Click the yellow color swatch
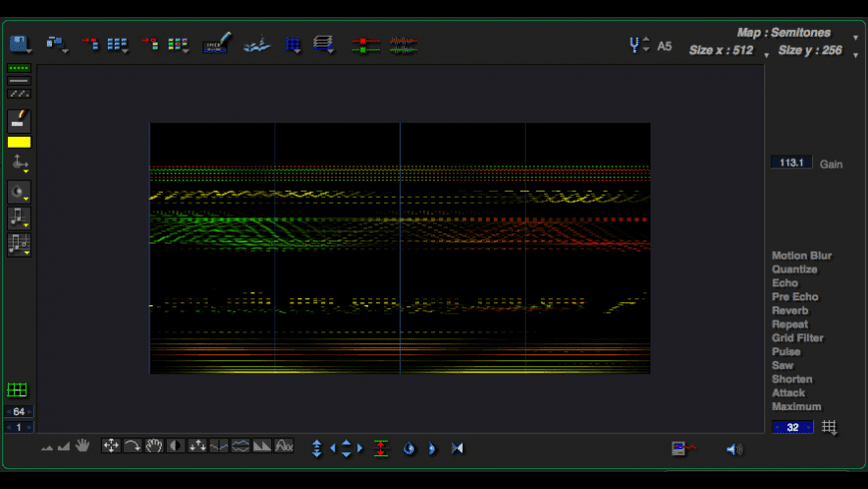This screenshot has width=868, height=489. [x=19, y=142]
